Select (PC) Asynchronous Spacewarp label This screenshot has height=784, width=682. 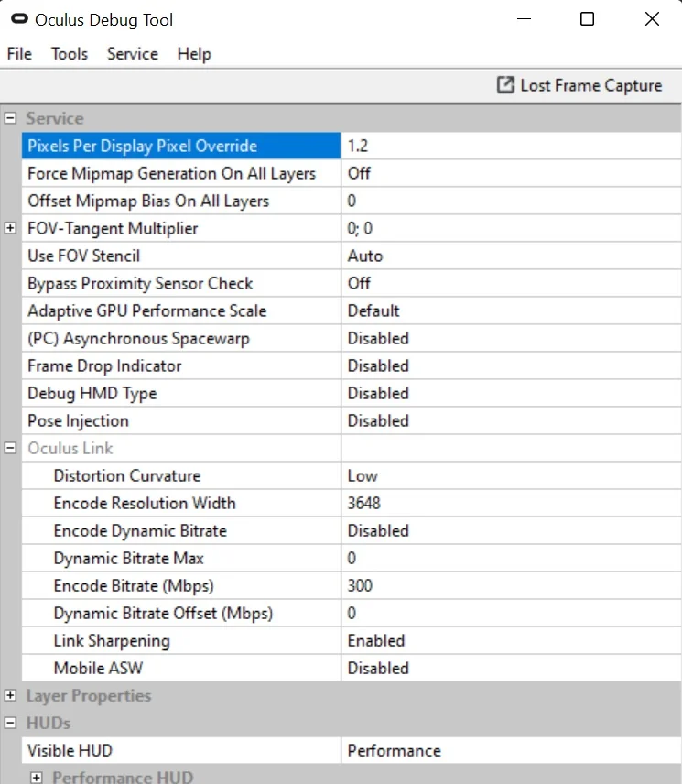click(138, 339)
